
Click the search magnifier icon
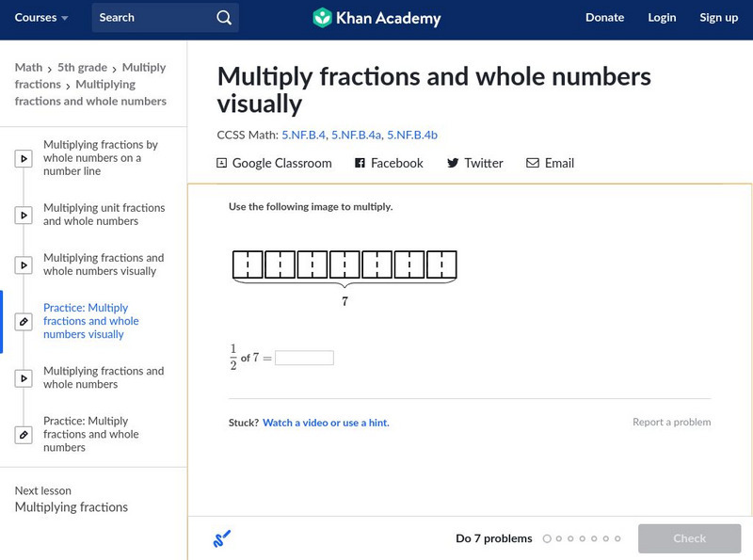tap(223, 18)
